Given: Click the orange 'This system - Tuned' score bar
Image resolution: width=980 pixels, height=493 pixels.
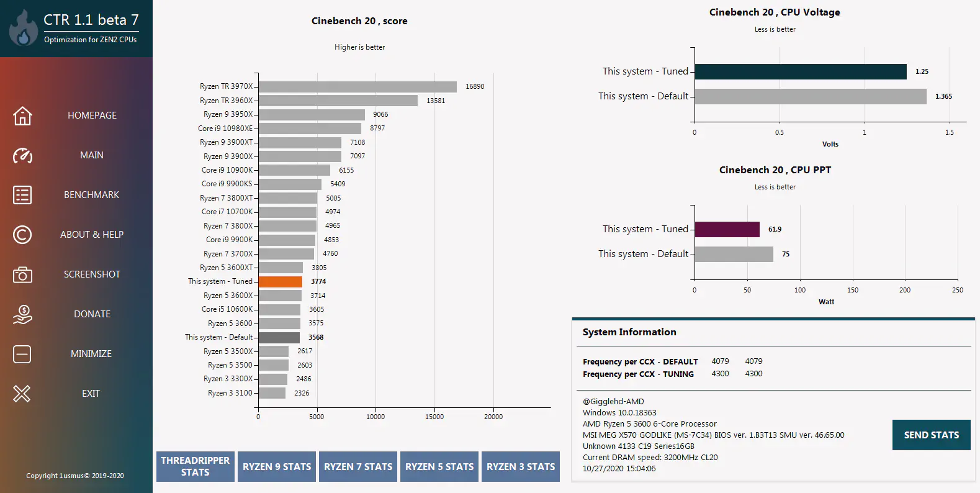Looking at the screenshot, I should [x=281, y=281].
